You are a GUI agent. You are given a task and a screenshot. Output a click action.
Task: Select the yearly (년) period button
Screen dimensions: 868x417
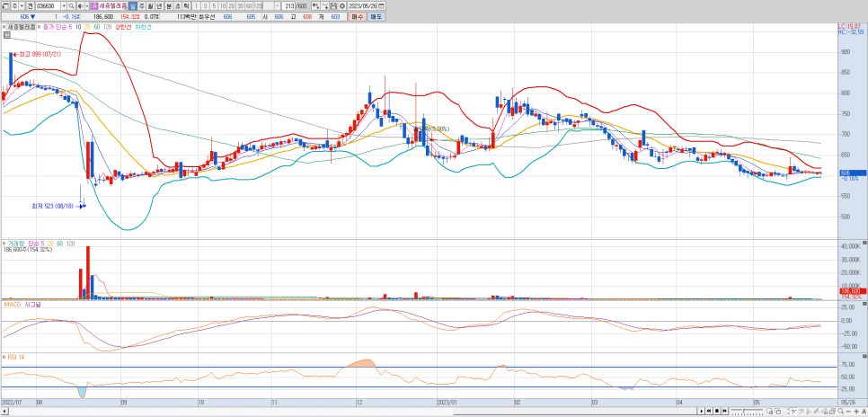click(159, 5)
